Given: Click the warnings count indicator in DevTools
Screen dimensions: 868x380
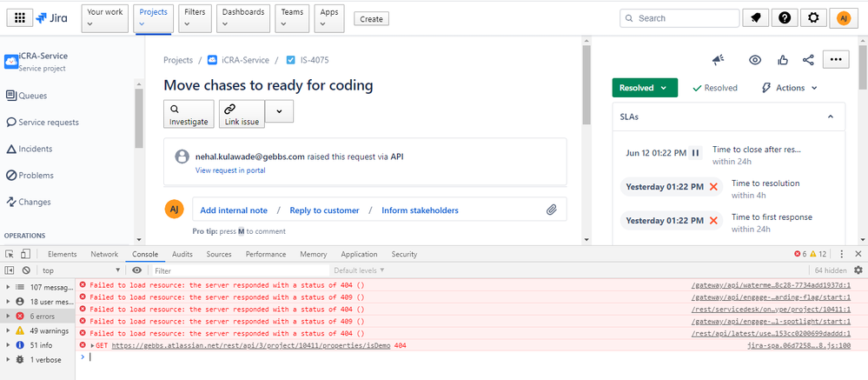Looking at the screenshot, I should 818,254.
